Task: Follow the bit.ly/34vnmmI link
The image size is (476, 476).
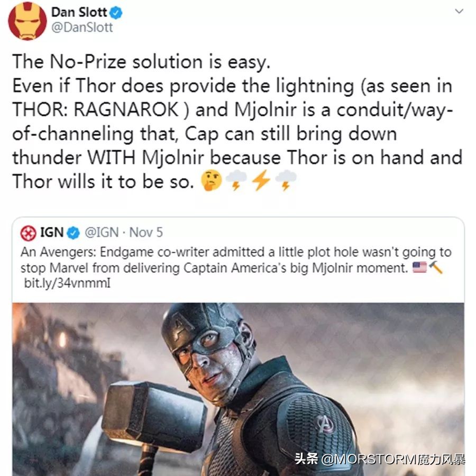Action: click(x=67, y=283)
